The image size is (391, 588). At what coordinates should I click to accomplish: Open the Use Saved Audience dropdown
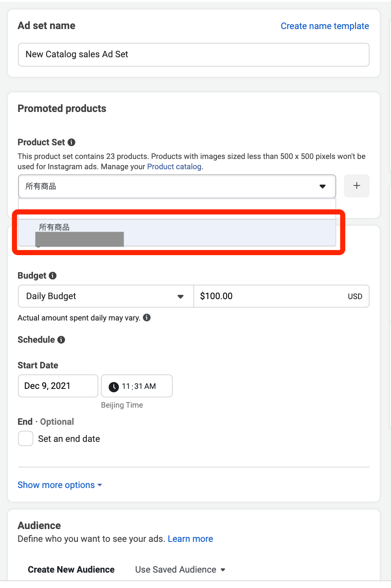[180, 570]
